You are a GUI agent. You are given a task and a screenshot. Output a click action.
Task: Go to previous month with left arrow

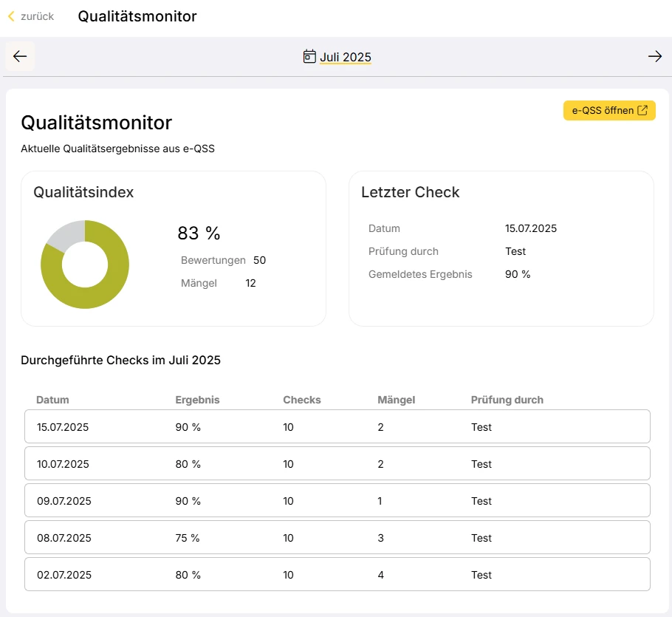20,57
